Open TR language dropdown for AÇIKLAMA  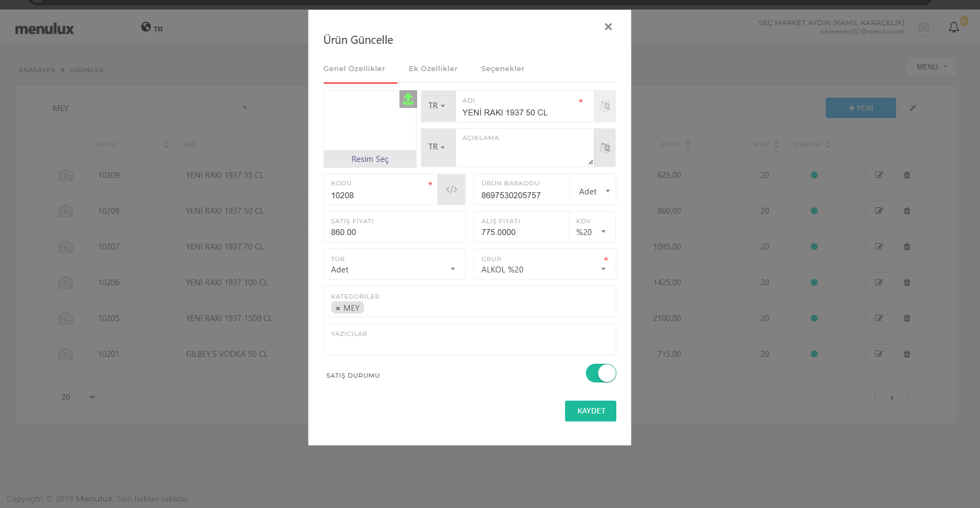click(438, 147)
